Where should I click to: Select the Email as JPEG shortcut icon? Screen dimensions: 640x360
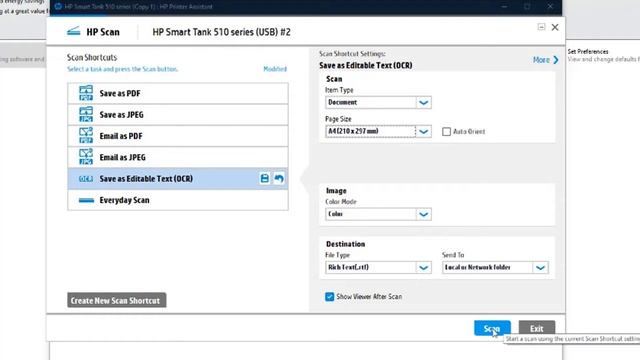click(86, 157)
